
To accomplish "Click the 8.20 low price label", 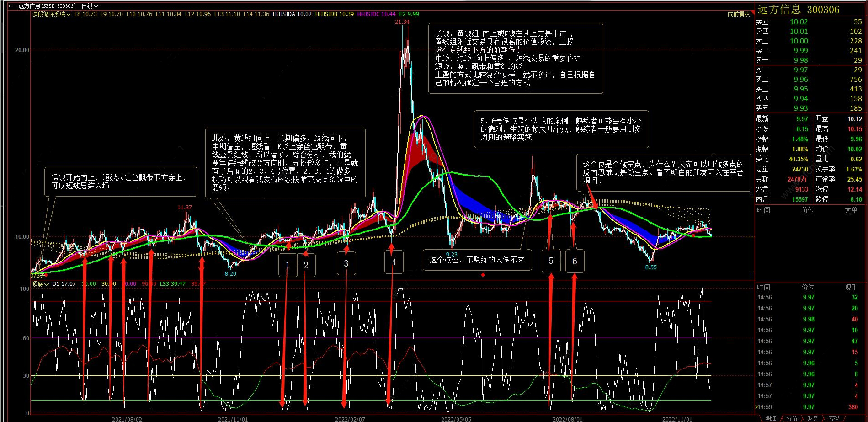I will tap(230, 273).
